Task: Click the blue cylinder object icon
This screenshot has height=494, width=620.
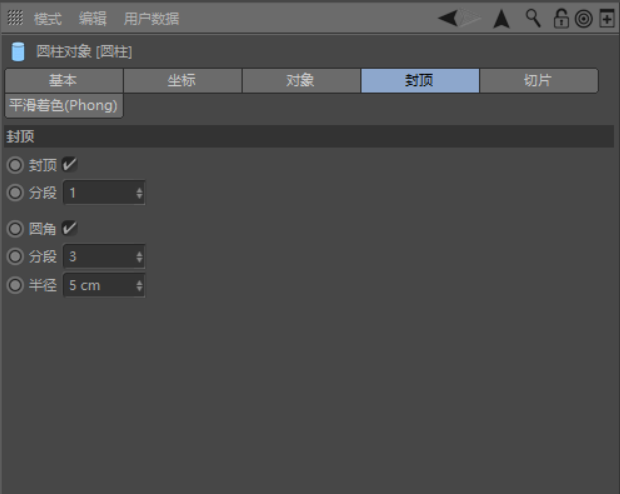Action: coord(17,52)
